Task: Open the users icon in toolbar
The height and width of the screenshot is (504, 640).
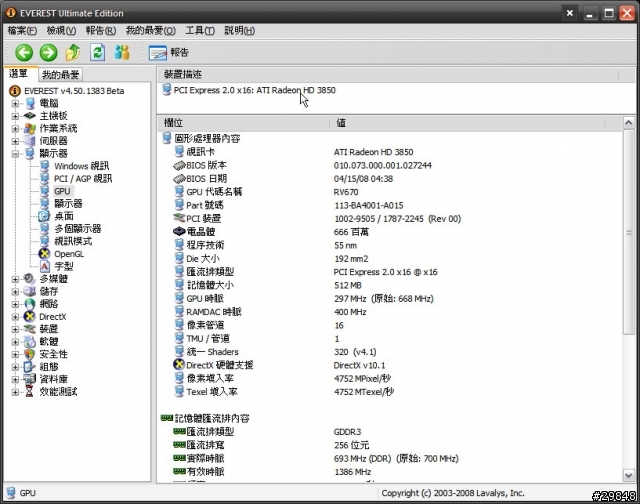Action: (x=122, y=52)
